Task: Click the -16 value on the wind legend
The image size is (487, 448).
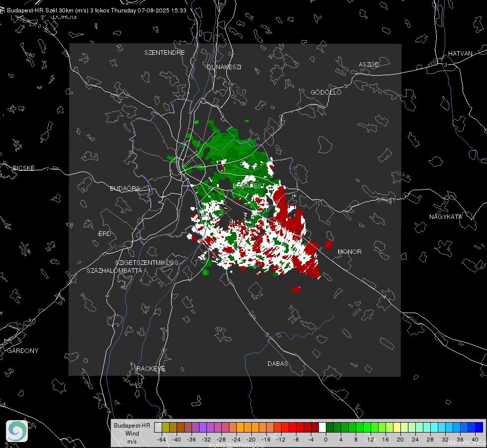Action: pos(266,440)
